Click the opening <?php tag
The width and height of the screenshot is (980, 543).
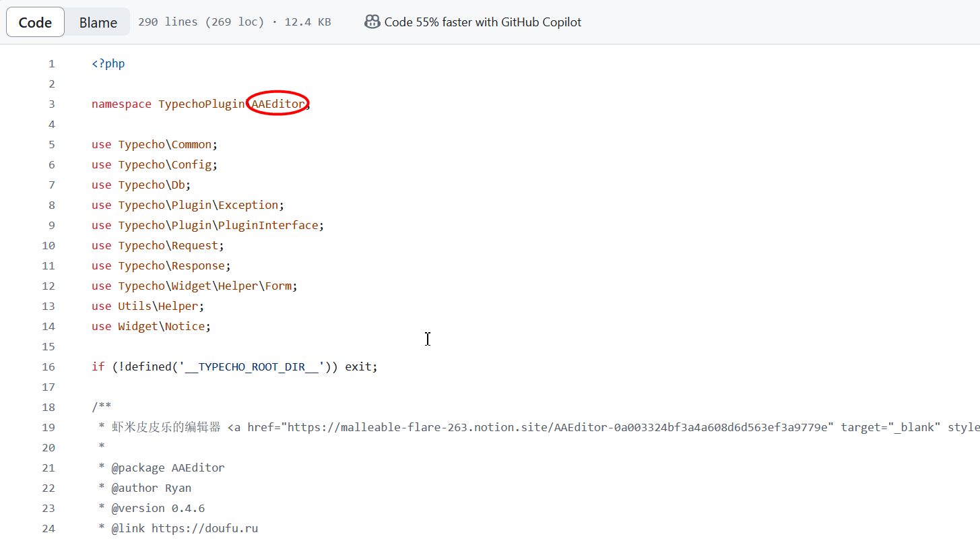point(108,64)
